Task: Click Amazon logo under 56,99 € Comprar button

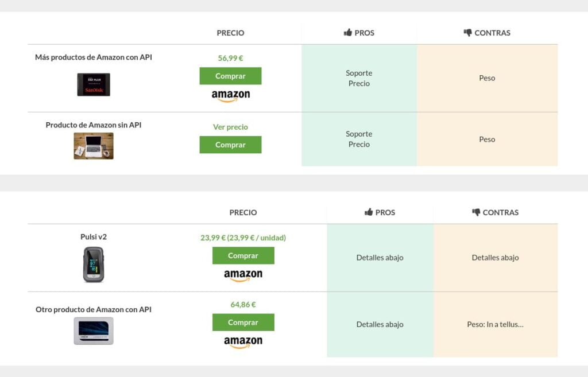Action: click(x=231, y=96)
